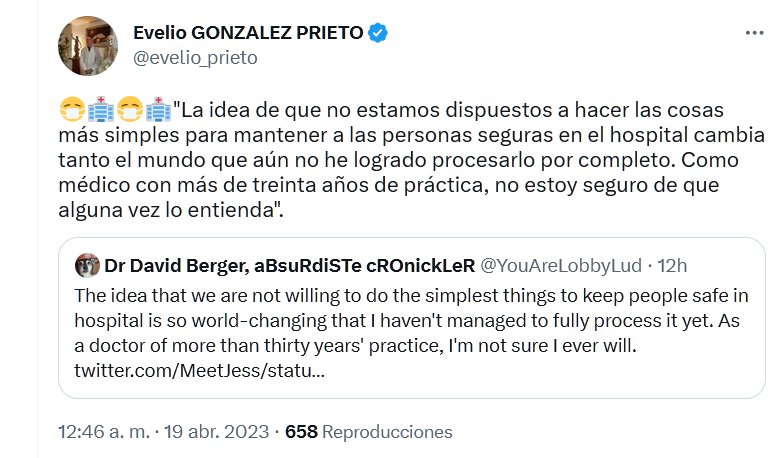Click the word Reproducciones
The width and height of the screenshot is (782, 458).
tap(387, 432)
